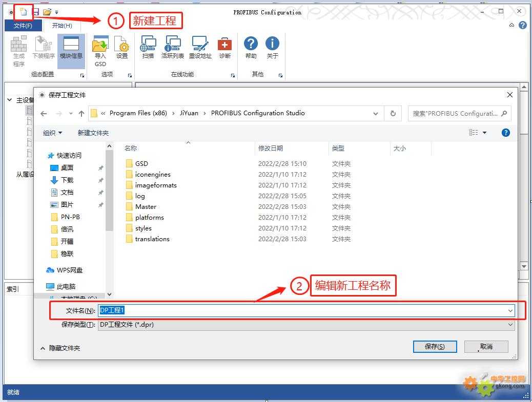Viewport: 532px width, 402px height.
Task: Click the 关于 ribbon icon
Action: (272, 48)
